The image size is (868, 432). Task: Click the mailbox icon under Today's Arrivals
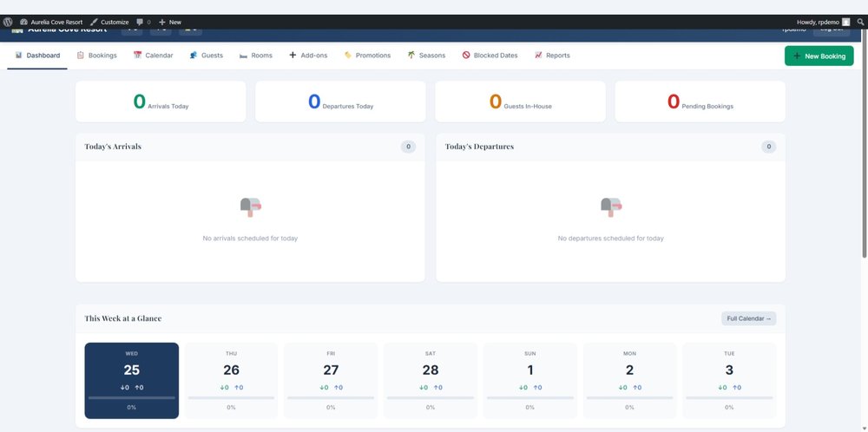[x=250, y=206]
